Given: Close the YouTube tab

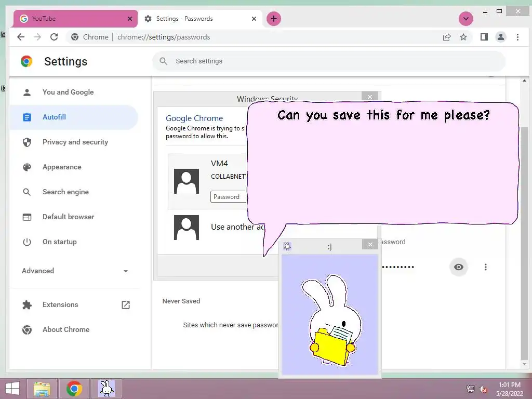Looking at the screenshot, I should tap(129, 19).
